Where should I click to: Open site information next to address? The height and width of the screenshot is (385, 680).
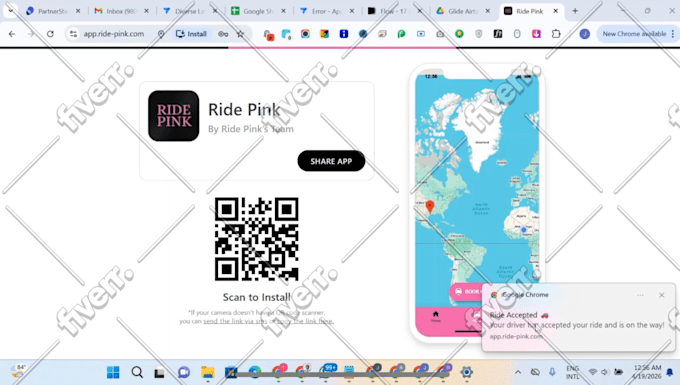tap(73, 34)
